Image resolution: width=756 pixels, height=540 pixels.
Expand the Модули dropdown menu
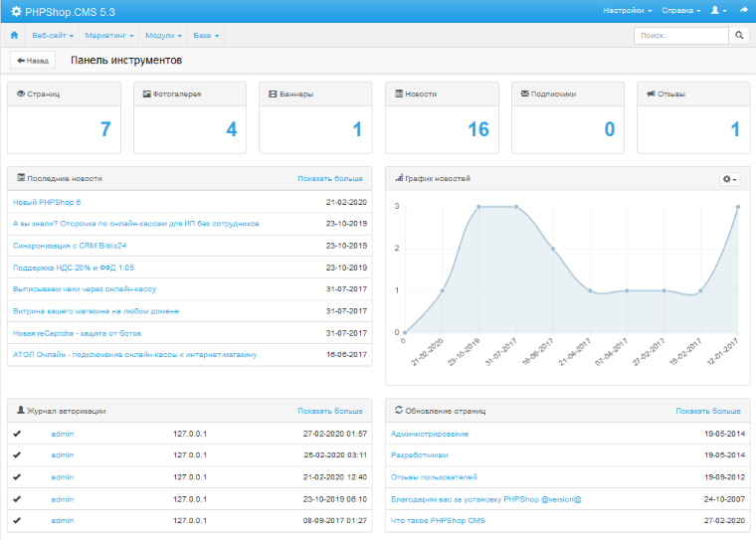(163, 35)
